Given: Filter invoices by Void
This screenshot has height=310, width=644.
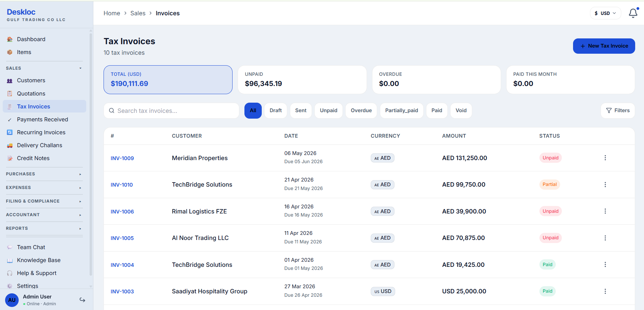Looking at the screenshot, I should coord(461,110).
